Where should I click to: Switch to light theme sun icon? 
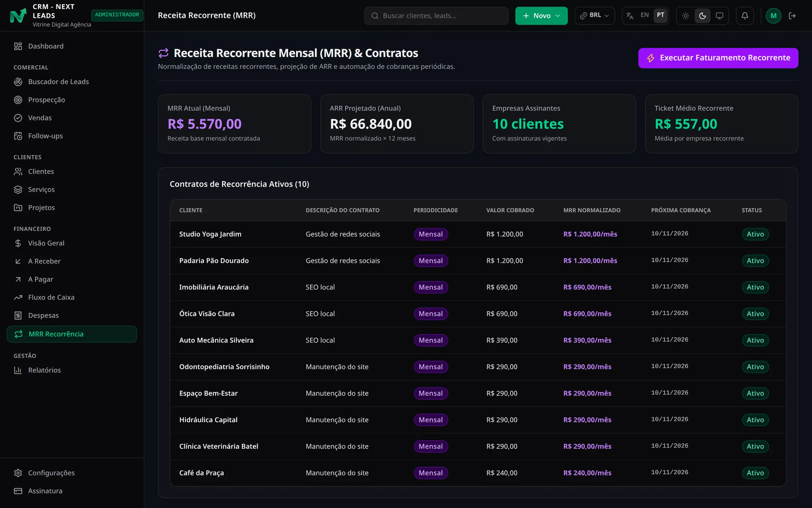coord(686,16)
